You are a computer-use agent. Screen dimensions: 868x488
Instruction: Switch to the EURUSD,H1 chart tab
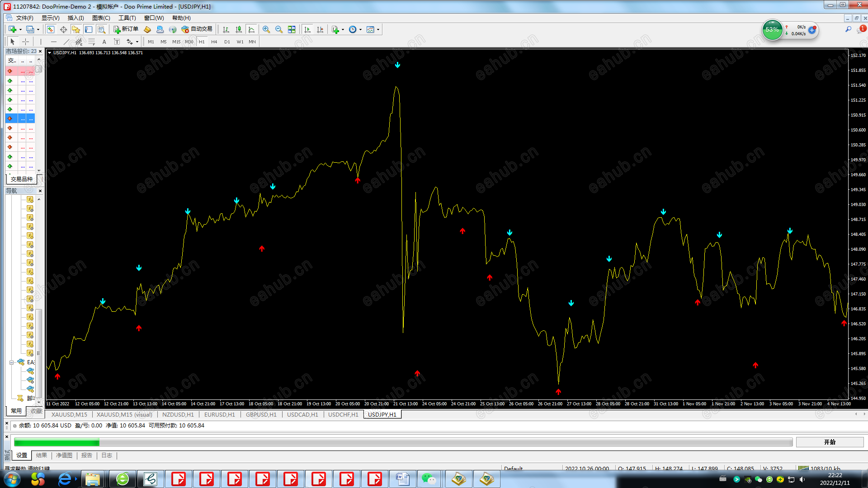coord(219,414)
